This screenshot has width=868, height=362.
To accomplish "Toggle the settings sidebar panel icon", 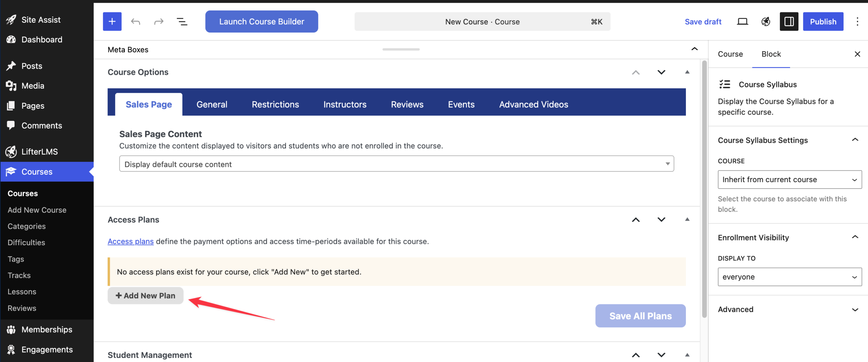I will pos(789,22).
